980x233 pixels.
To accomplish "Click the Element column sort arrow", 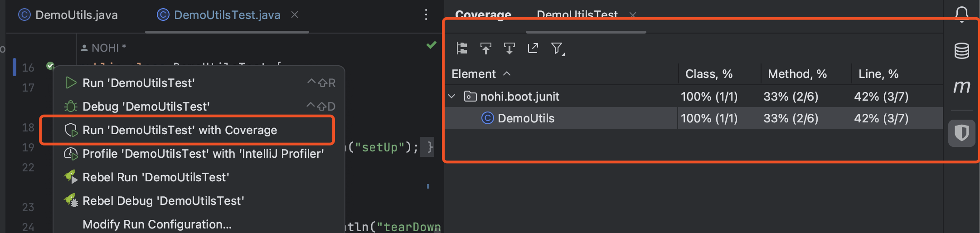I will click(x=507, y=74).
